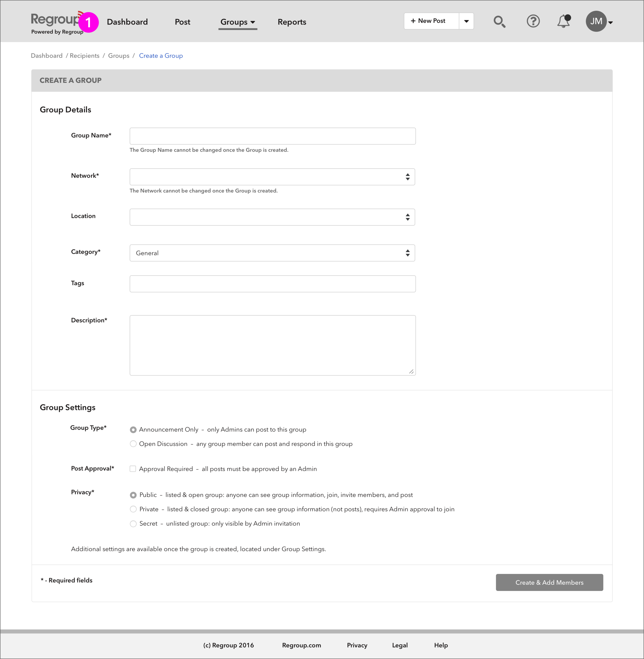Open help question mark icon
Viewport: 644px width, 659px height.
pyautogui.click(x=533, y=21)
